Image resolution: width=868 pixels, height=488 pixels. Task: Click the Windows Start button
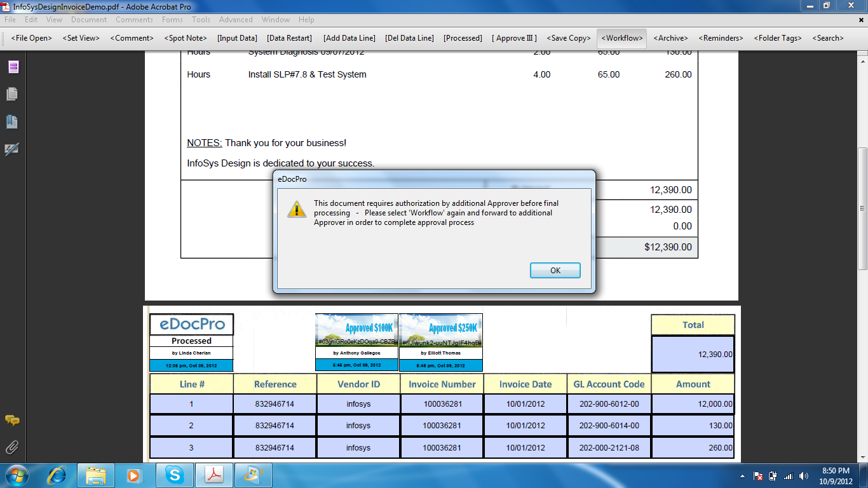[17, 475]
